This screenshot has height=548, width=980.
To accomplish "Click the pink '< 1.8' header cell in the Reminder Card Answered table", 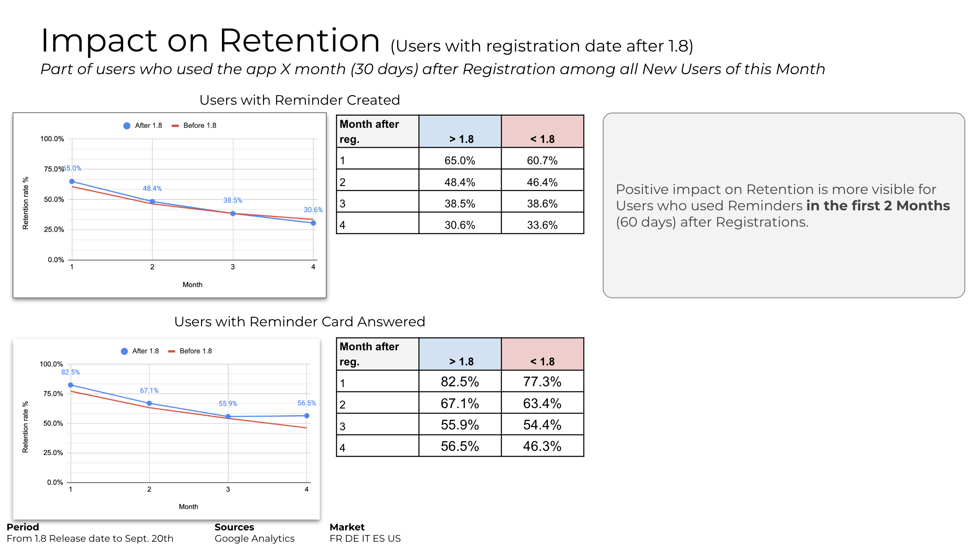I will click(x=542, y=354).
